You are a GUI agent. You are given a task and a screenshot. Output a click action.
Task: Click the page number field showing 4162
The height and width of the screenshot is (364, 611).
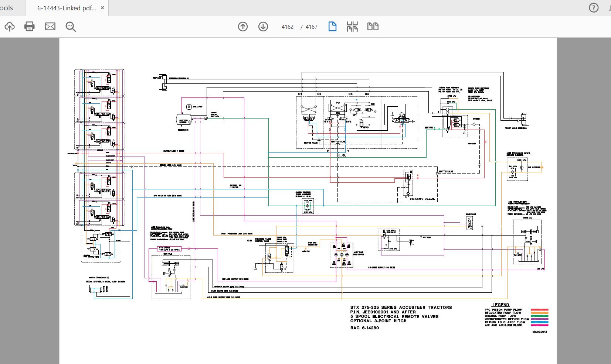(287, 27)
